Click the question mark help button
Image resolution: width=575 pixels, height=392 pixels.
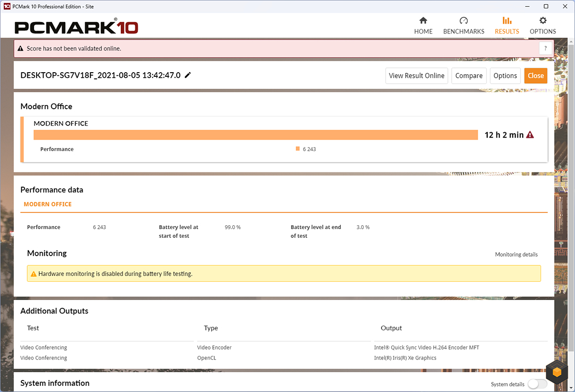[545, 49]
